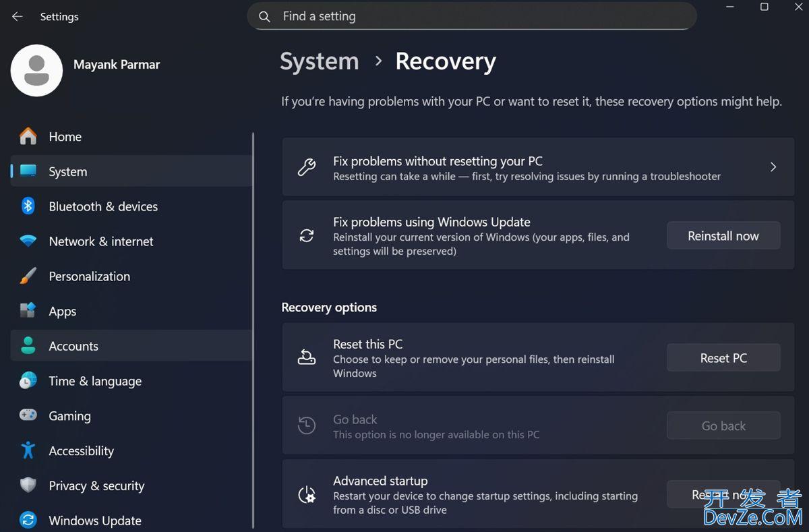Click System in the breadcrumb
This screenshot has width=809, height=532.
[320, 61]
